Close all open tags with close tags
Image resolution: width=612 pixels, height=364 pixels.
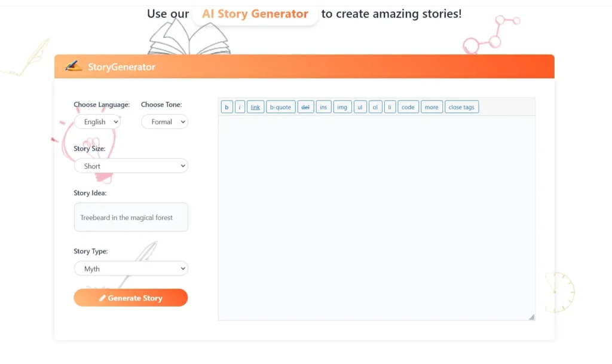461,106
